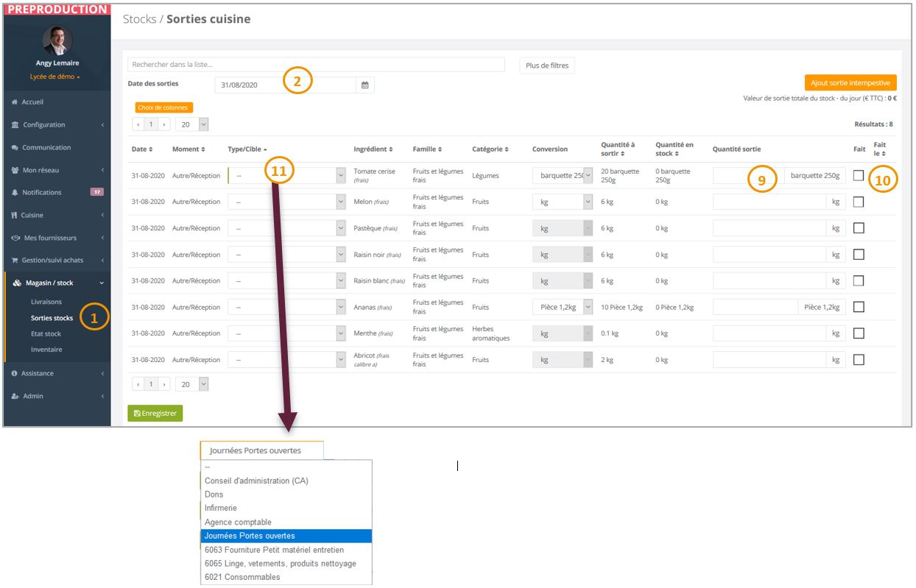Open Type/Cible dropdown for Menthe row
Image resolution: width=916 pixels, height=588 pixels.
(x=286, y=333)
